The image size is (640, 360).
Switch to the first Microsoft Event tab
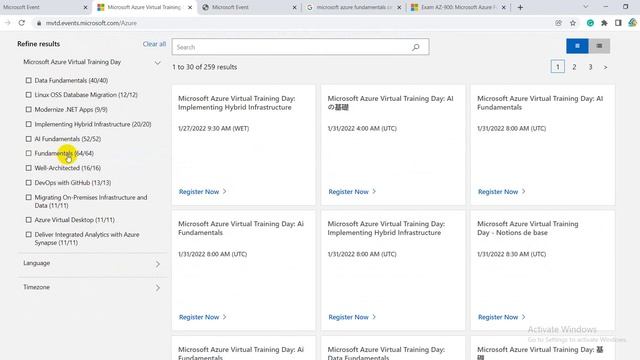pos(41,7)
